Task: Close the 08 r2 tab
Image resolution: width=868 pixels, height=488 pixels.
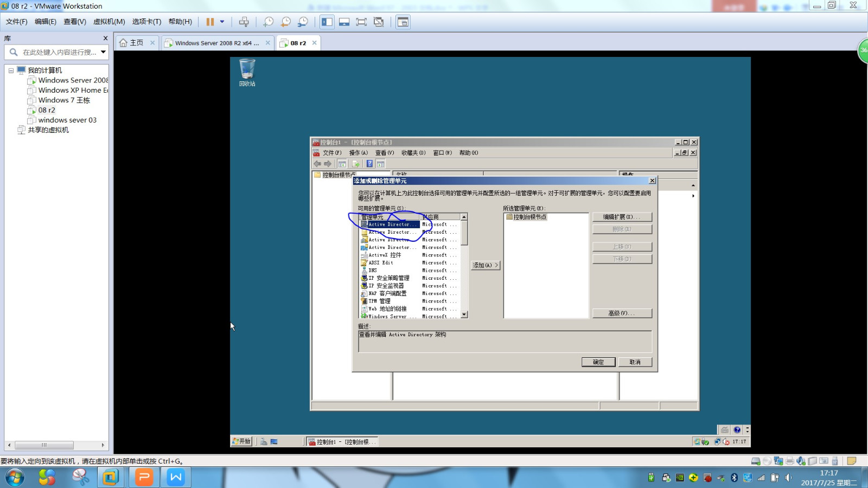Action: tap(314, 43)
